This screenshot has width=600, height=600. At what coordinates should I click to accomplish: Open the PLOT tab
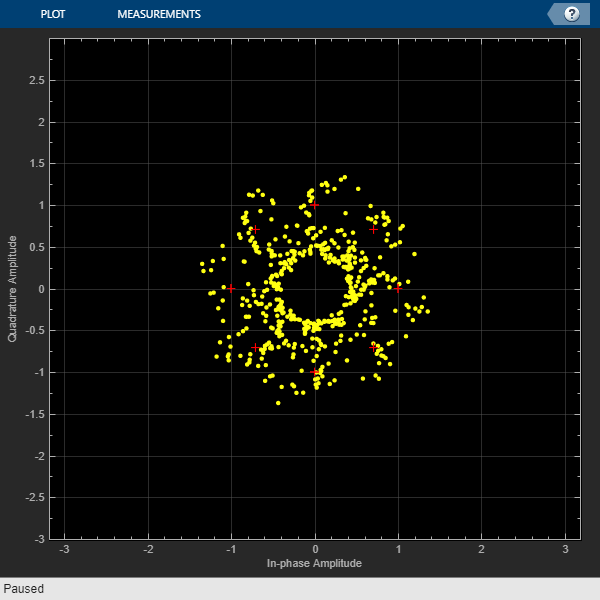pos(54,14)
